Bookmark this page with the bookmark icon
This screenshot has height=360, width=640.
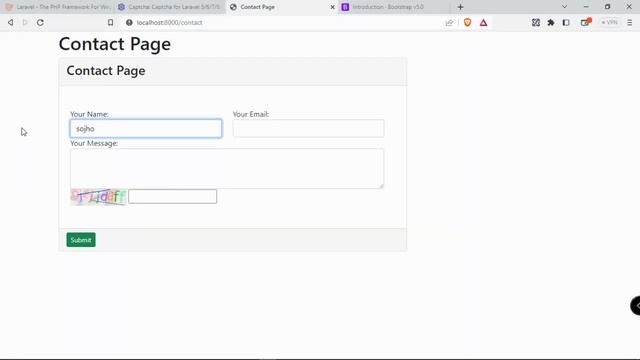click(110, 22)
